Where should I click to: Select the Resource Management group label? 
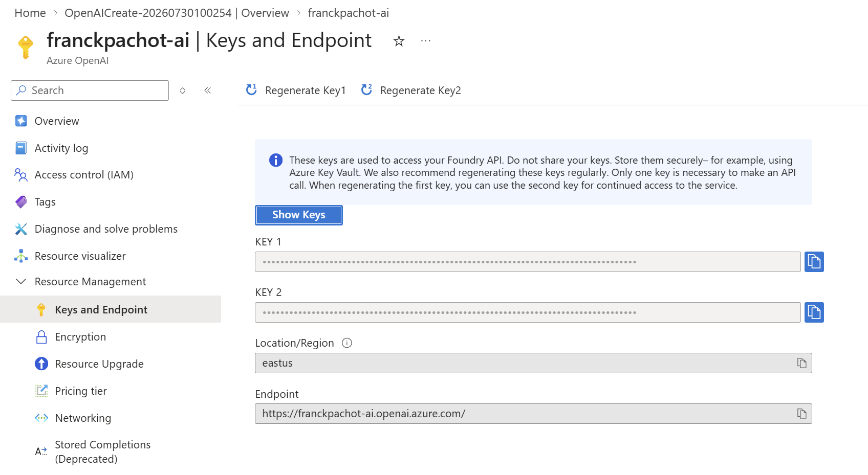pyautogui.click(x=90, y=282)
